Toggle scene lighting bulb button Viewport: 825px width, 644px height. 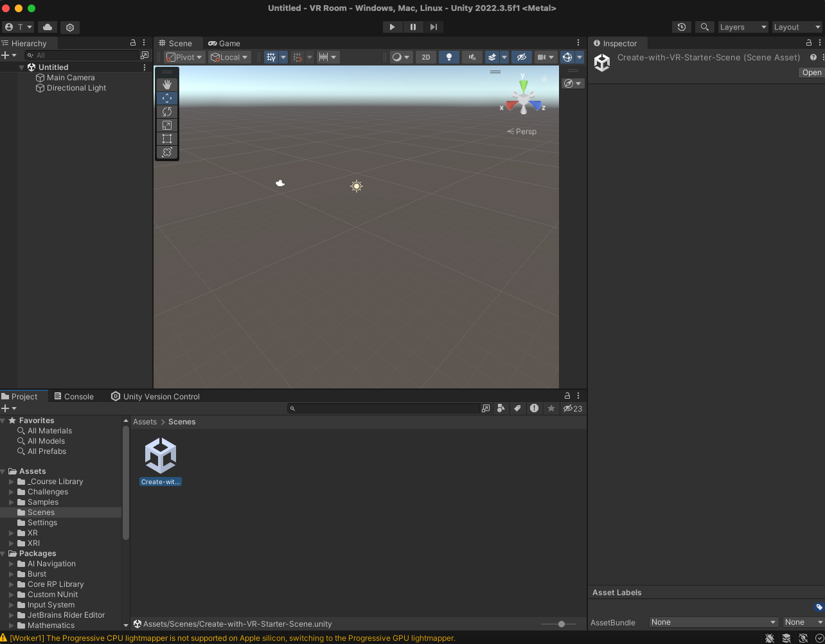(448, 57)
